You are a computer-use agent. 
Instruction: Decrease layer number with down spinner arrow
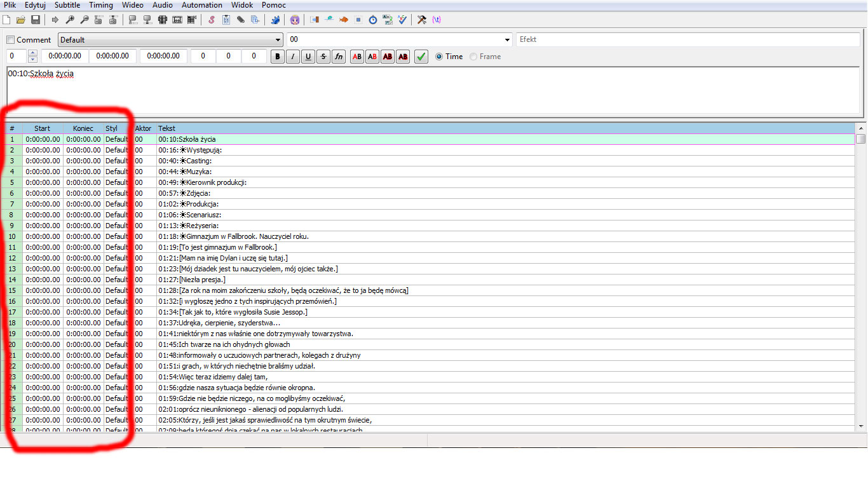coord(33,60)
